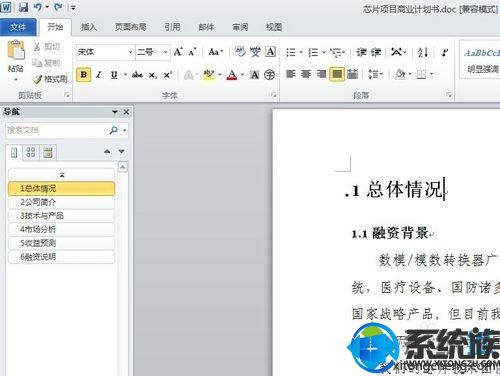Click the sort A-Z icon
Screen dimensions: 500x376
click(x=423, y=52)
